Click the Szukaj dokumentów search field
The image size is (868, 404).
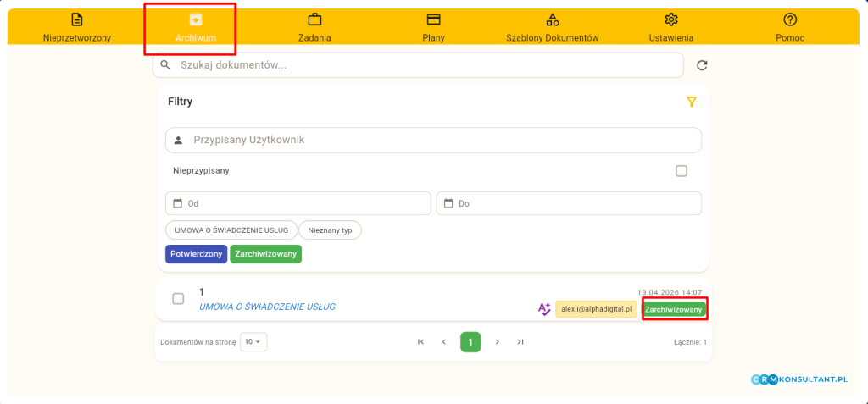[x=418, y=65]
